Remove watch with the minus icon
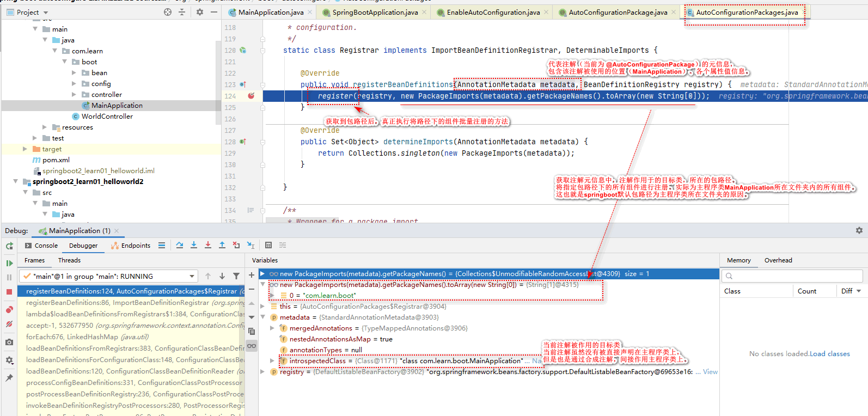 click(252, 289)
